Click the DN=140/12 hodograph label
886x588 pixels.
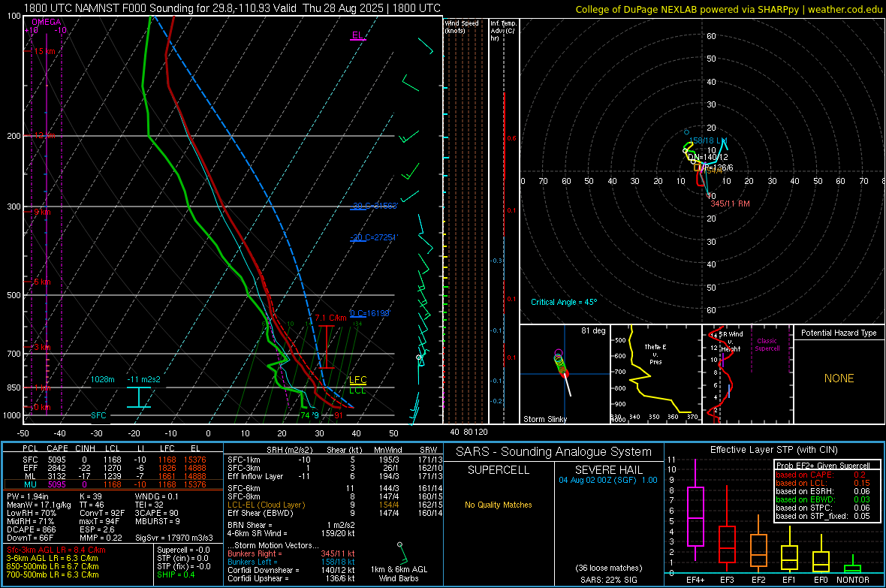coord(708,157)
